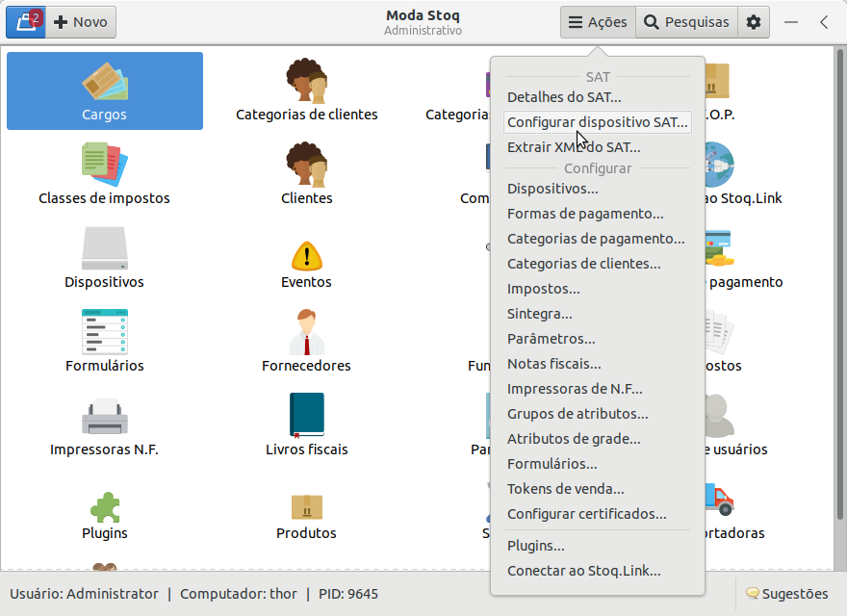The image size is (847, 616).
Task: Open the Clientes icon
Action: tap(306, 174)
